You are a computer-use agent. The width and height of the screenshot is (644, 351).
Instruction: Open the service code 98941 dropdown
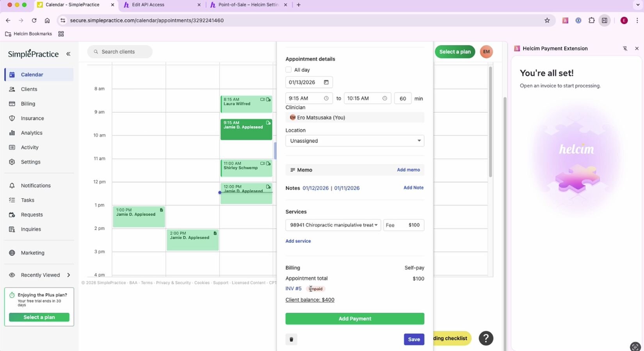click(x=333, y=225)
